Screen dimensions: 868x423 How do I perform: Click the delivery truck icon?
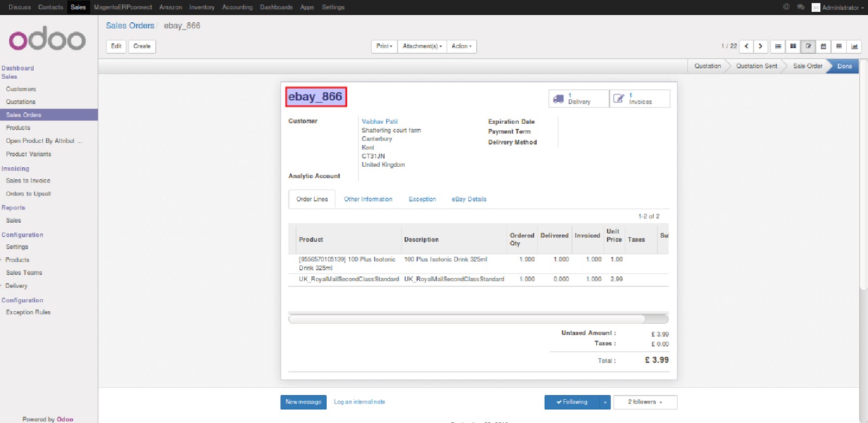click(x=558, y=98)
